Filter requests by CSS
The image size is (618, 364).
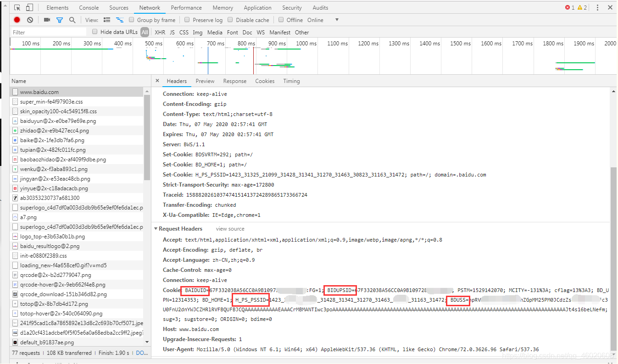click(184, 32)
